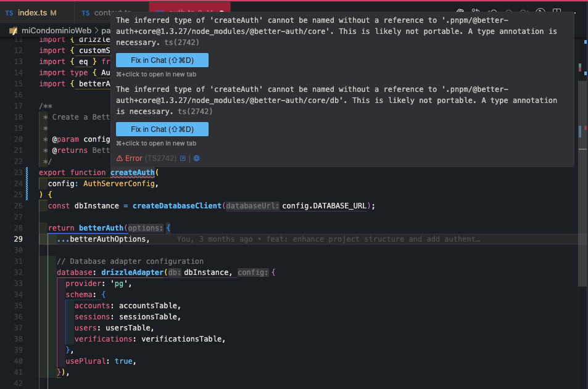Image resolution: width=588 pixels, height=389 pixels.
Task: Open the TS2742 external link icon
Action: click(x=183, y=158)
